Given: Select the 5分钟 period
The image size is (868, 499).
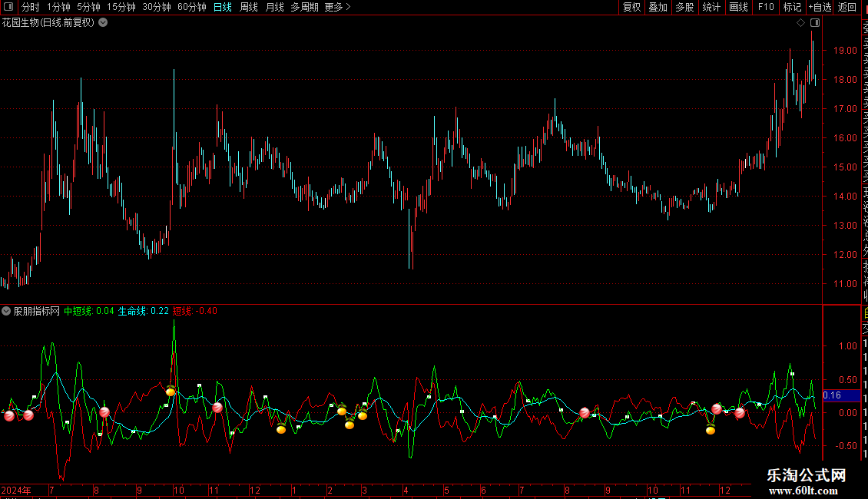Looking at the screenshot, I should (x=88, y=7).
